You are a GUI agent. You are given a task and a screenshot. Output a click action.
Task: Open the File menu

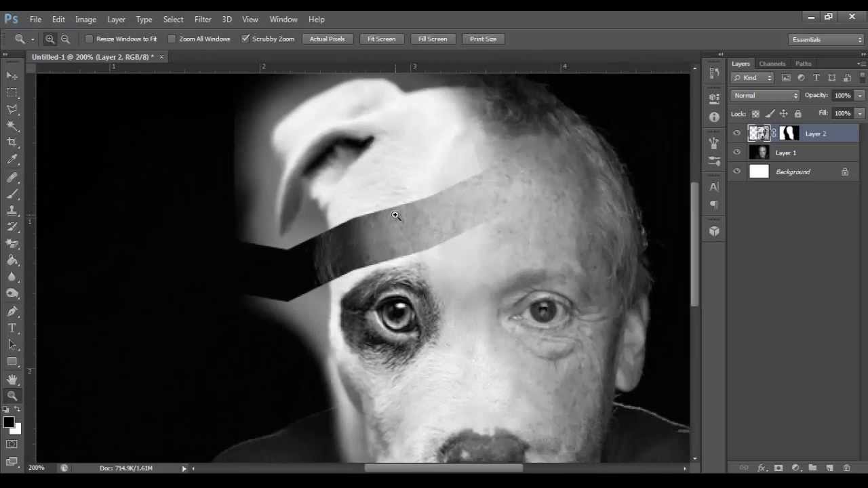35,19
